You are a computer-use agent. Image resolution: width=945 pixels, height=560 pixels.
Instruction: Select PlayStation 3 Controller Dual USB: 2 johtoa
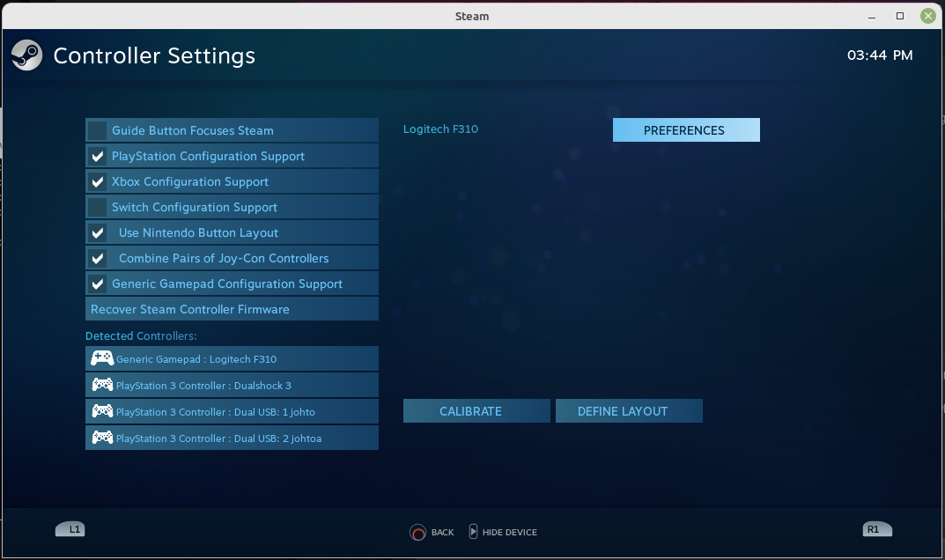point(232,438)
